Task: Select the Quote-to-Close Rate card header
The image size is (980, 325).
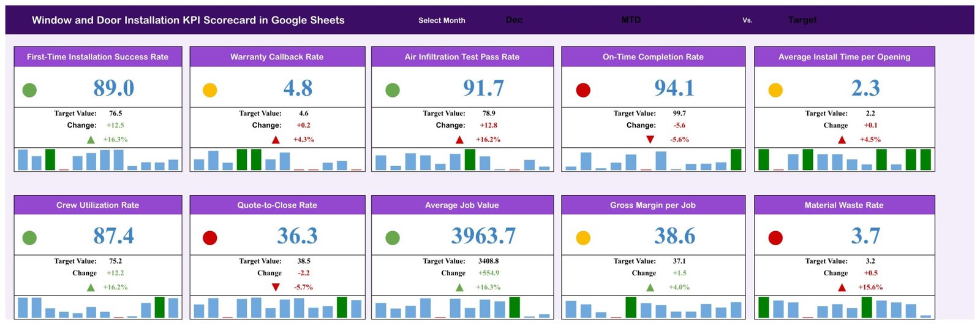Action: (277, 205)
